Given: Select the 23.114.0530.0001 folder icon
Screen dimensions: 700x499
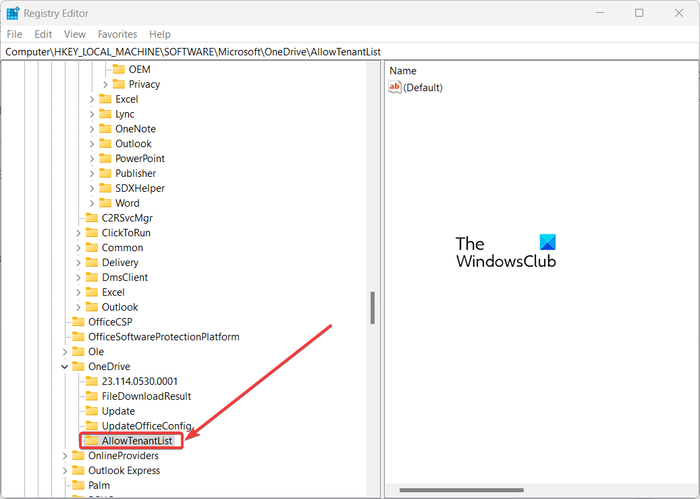Looking at the screenshot, I should pyautogui.click(x=92, y=381).
